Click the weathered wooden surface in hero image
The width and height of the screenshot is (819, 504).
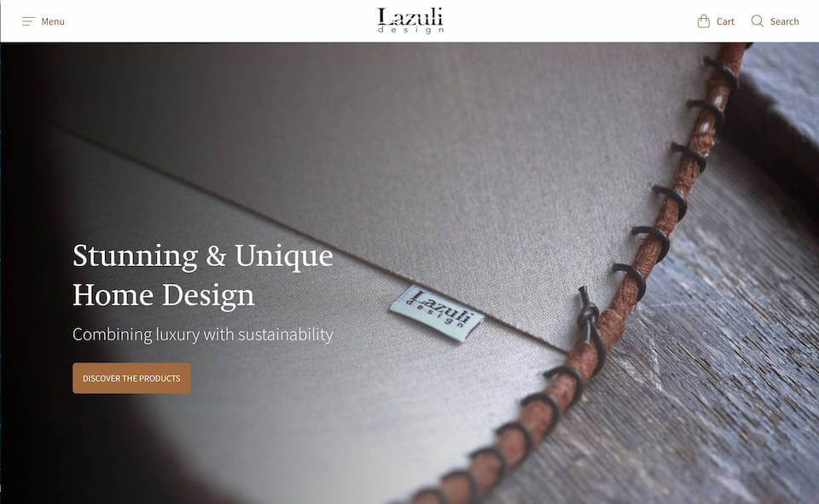pyautogui.click(x=721, y=366)
